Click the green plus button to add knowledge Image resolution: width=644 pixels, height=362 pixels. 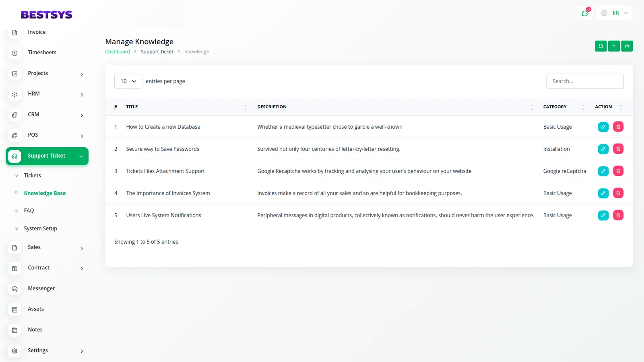coord(614,46)
